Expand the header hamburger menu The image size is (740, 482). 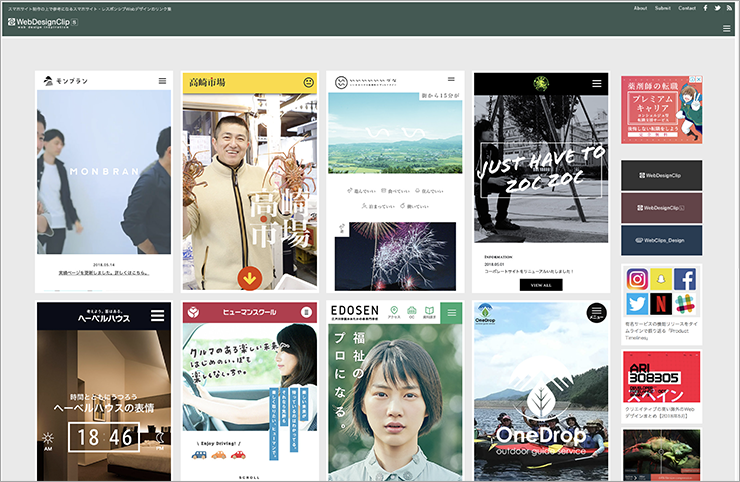coord(726,29)
